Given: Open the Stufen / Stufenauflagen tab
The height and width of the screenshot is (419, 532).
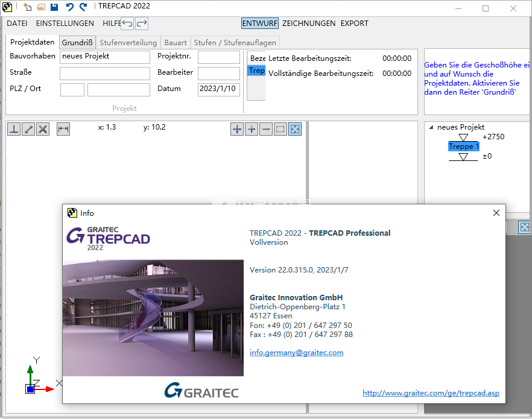Looking at the screenshot, I should click(235, 43).
